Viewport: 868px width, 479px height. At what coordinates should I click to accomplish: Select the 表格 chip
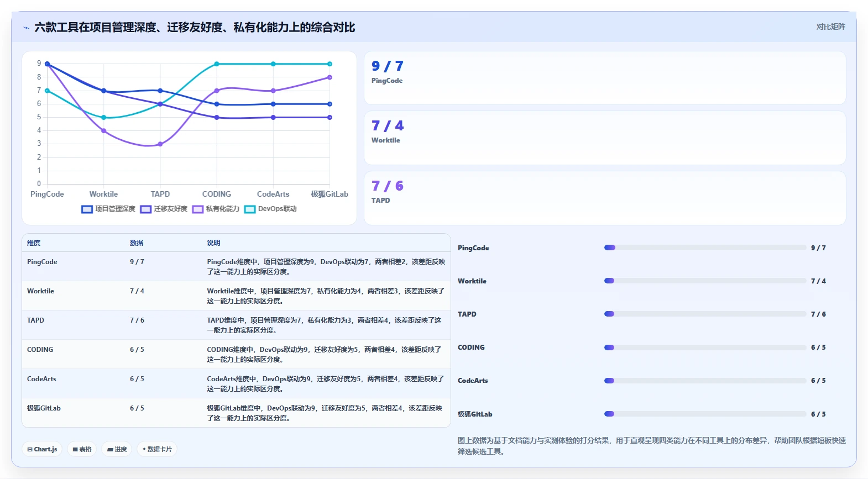coord(82,449)
